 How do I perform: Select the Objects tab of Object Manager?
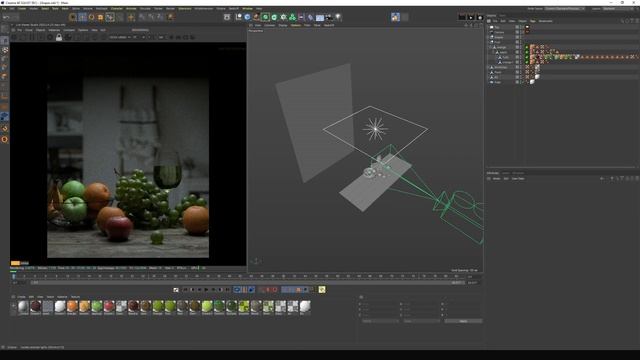[x=491, y=16]
